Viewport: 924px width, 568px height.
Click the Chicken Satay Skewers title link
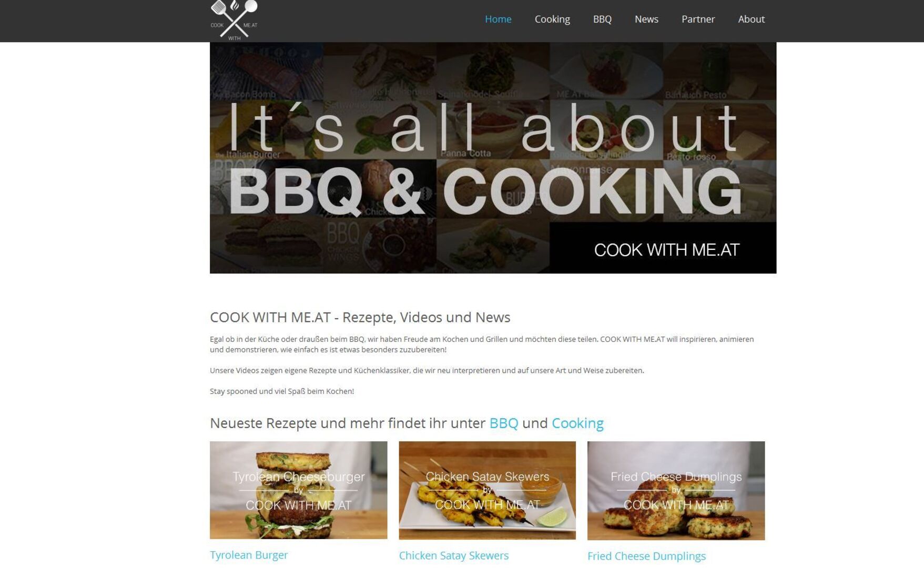(x=453, y=555)
